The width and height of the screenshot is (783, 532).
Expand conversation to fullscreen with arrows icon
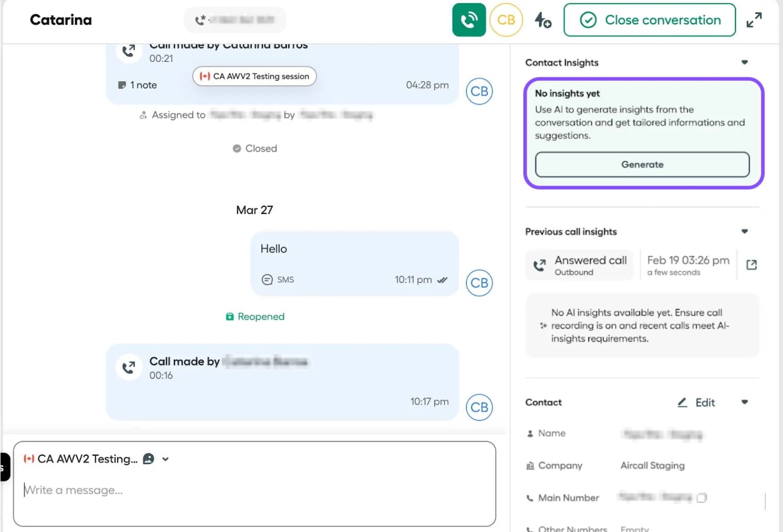(x=754, y=19)
